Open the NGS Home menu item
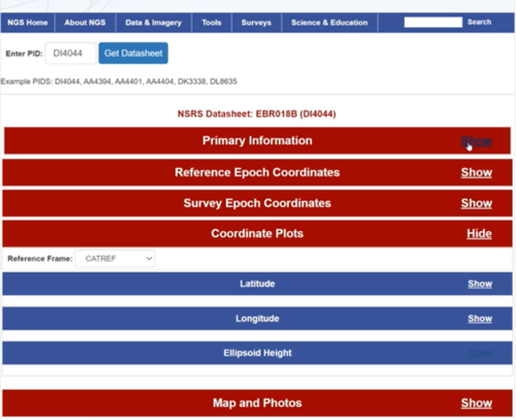Screen dimensions: 516x420 point(28,22)
